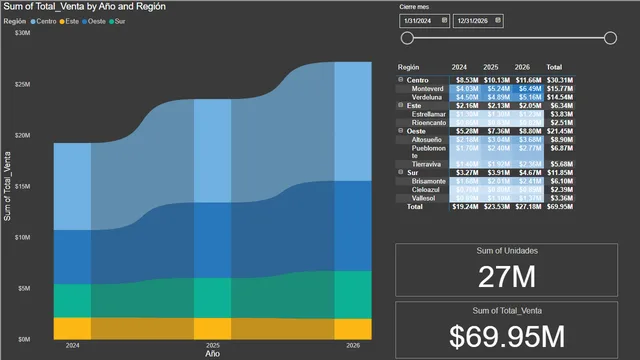This screenshot has height=360, width=640.
Task: Click the 2025 x-axis label under the chart
Action: 212,345
